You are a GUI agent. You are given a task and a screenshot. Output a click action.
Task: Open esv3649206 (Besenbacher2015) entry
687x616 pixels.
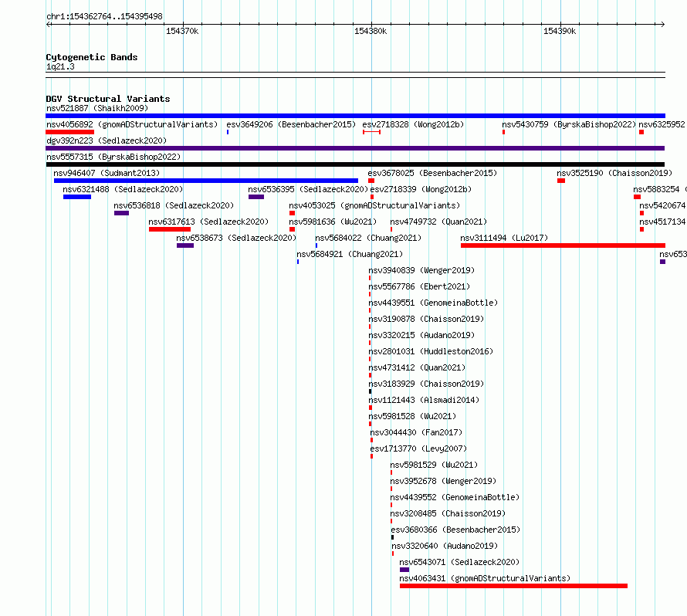[291, 124]
